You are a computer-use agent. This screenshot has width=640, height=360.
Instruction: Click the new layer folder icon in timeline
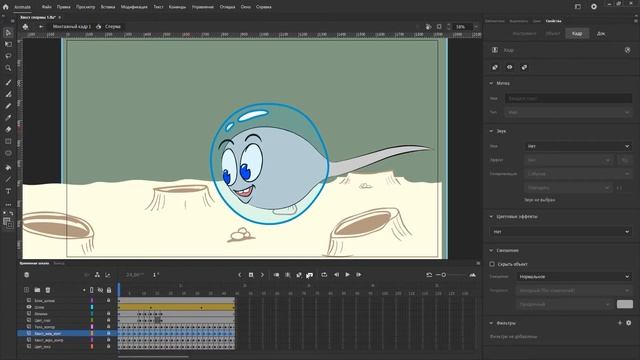pyautogui.click(x=37, y=290)
